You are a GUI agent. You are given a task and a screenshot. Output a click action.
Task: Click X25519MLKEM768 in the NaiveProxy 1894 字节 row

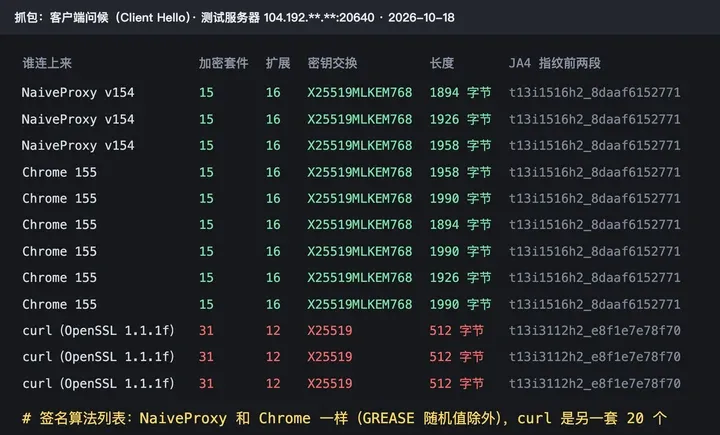360,92
